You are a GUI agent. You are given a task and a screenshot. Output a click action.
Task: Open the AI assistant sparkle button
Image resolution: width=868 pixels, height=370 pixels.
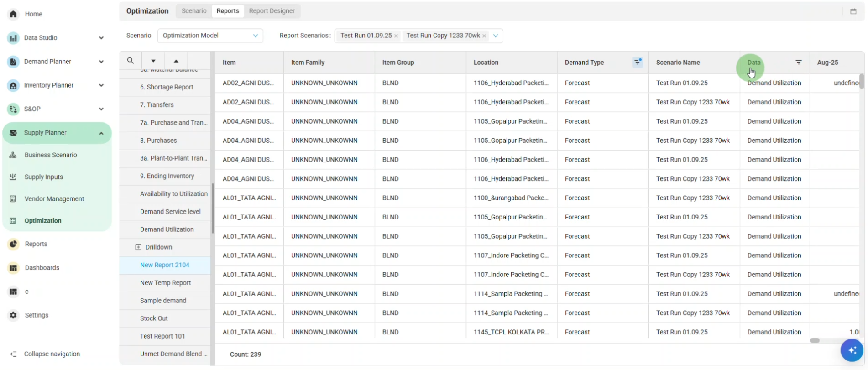[852, 350]
